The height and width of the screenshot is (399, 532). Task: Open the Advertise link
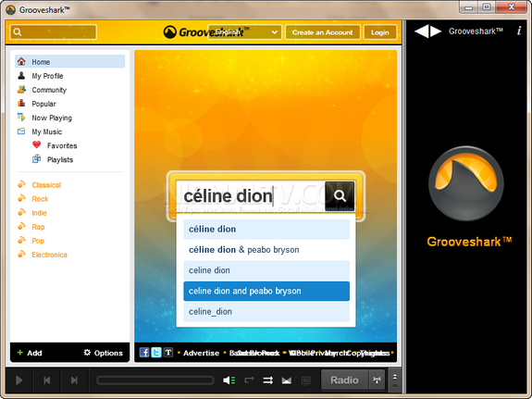pyautogui.click(x=201, y=353)
